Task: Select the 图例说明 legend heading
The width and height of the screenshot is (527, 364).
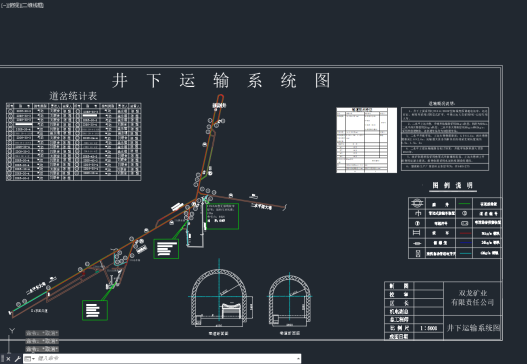Action: click(452, 185)
